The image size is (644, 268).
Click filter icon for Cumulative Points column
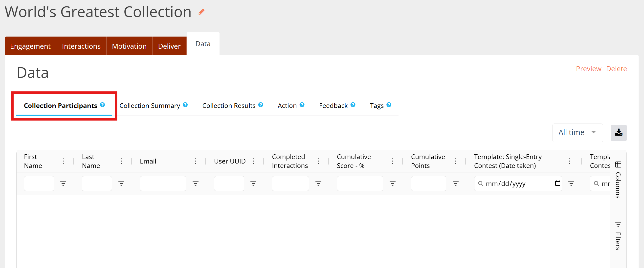pyautogui.click(x=456, y=184)
